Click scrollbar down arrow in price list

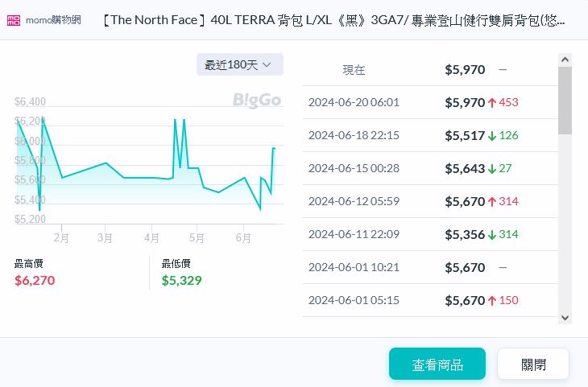pyautogui.click(x=565, y=317)
